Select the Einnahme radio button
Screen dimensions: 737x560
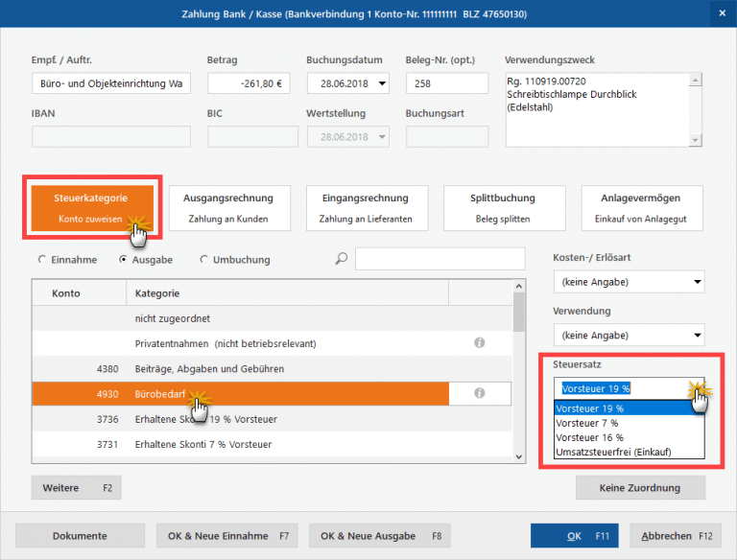point(42,259)
